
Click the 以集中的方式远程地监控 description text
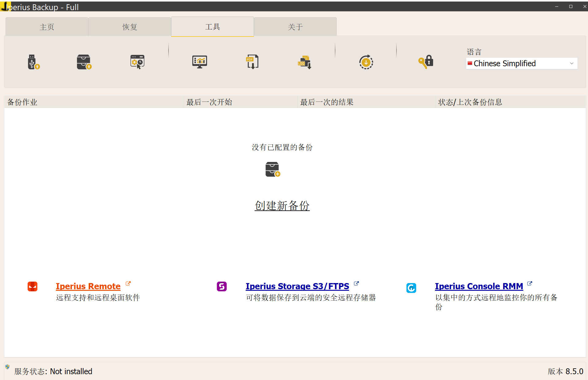point(496,302)
